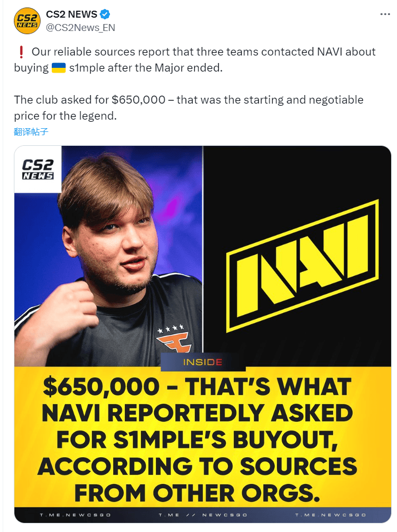Screen dimensions: 397x532
Task: Click the tweet text about $650,000 price
Action: (188, 107)
